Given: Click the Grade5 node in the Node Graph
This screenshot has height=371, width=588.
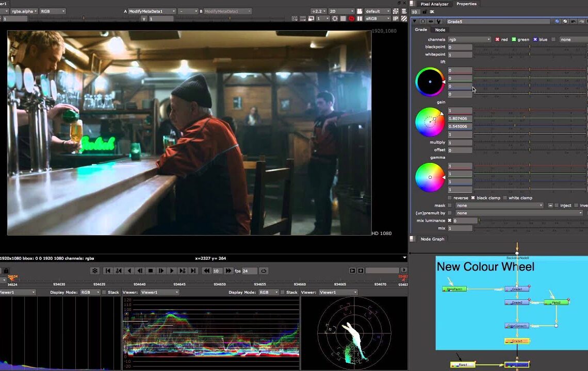Looking at the screenshot, I should coord(517,341).
